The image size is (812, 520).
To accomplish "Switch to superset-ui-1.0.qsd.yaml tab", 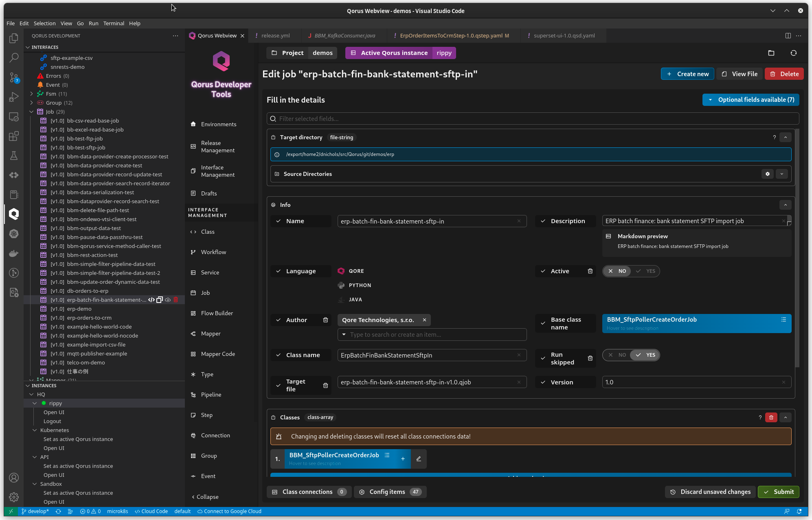I will [564, 36].
